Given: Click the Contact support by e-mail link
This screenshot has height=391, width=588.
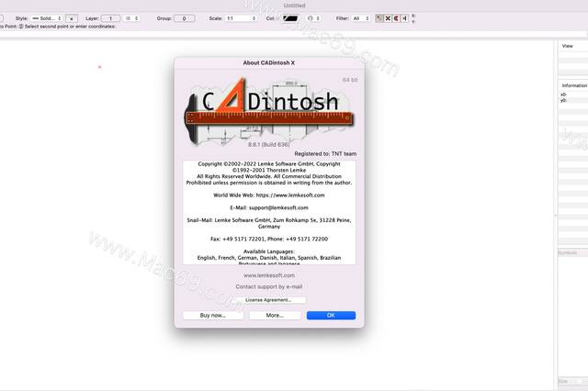Looking at the screenshot, I should click(269, 286).
